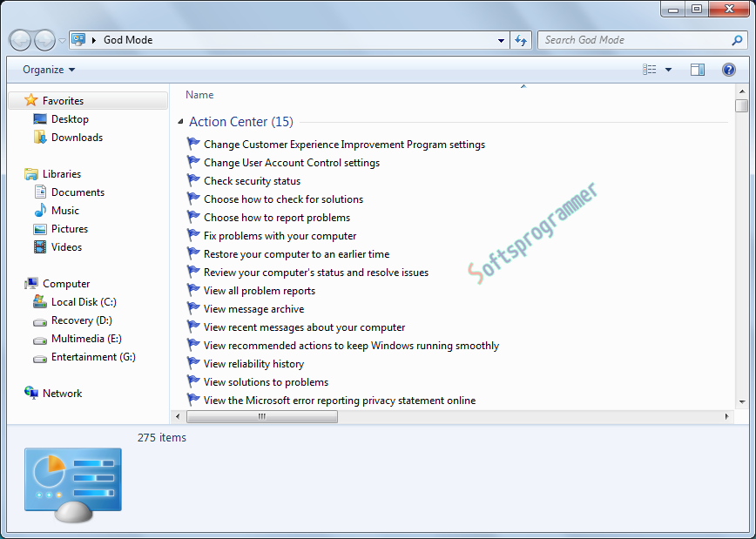Refresh the God Mode folder view
This screenshot has width=756, height=539.
point(521,39)
